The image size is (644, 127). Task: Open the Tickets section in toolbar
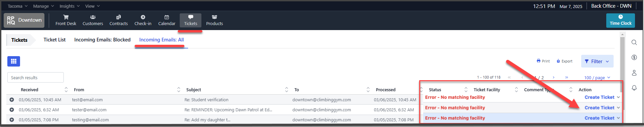click(190, 20)
